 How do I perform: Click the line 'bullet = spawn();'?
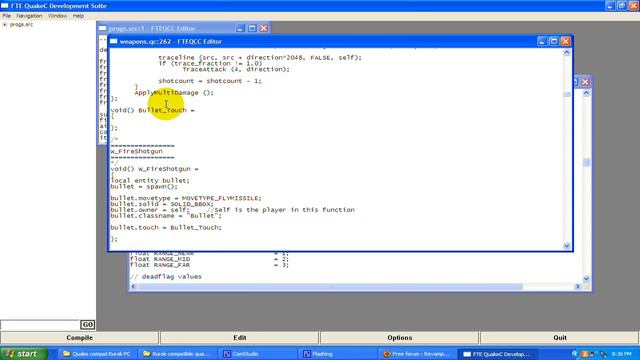tap(144, 187)
